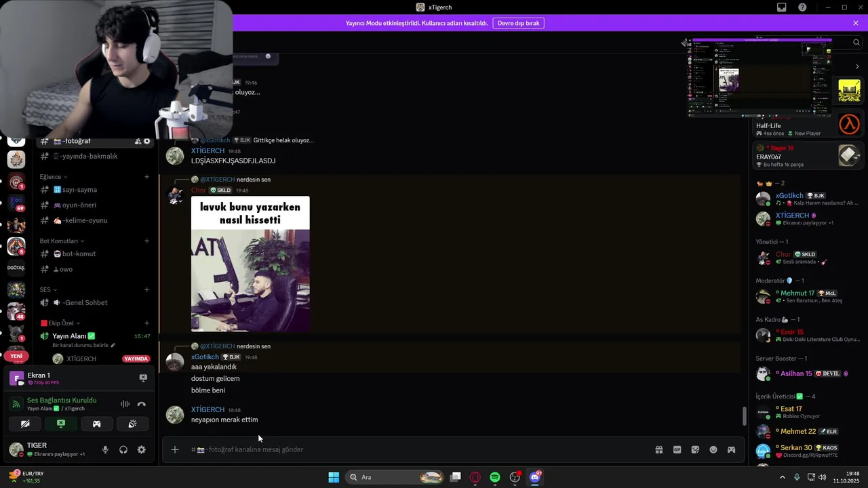Image resolution: width=868 pixels, height=488 pixels.
Task: Toggle screen share button in voice panel
Action: pyautogui.click(x=61, y=424)
